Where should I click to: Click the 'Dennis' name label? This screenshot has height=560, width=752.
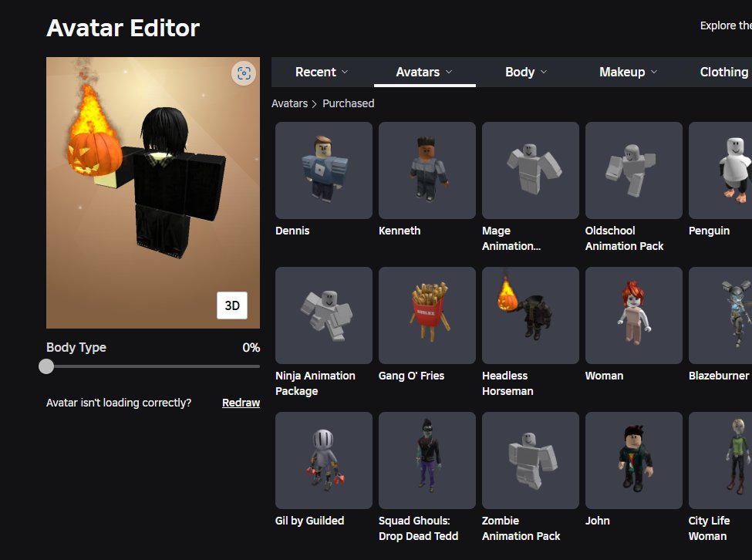pos(292,231)
